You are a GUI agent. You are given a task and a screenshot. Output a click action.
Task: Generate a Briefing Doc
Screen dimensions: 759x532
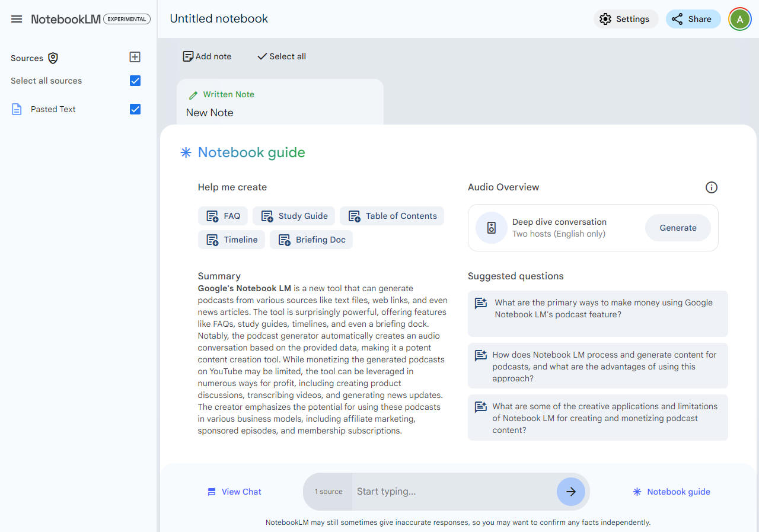coord(311,240)
